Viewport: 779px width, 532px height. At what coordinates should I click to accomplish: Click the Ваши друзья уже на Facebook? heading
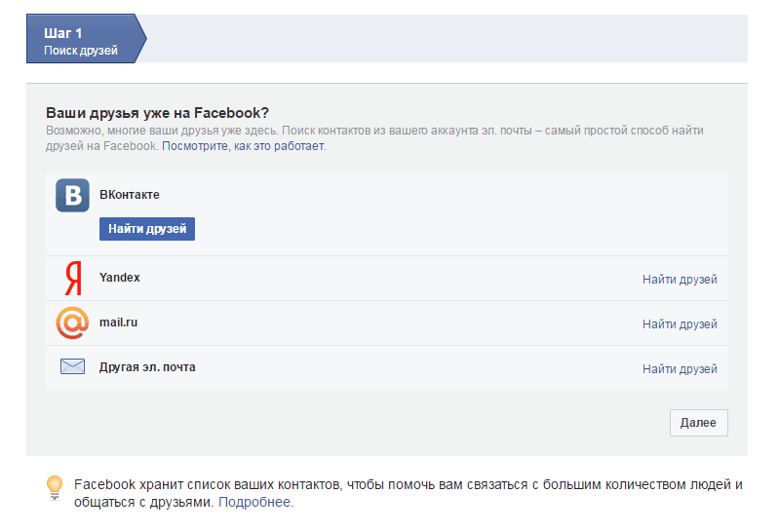pos(157,112)
